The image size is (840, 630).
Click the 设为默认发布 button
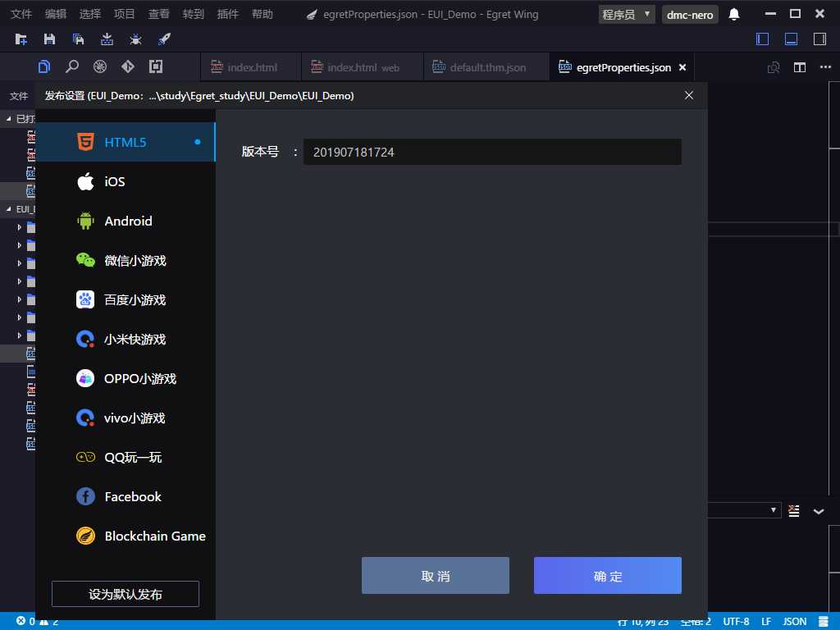tap(126, 594)
